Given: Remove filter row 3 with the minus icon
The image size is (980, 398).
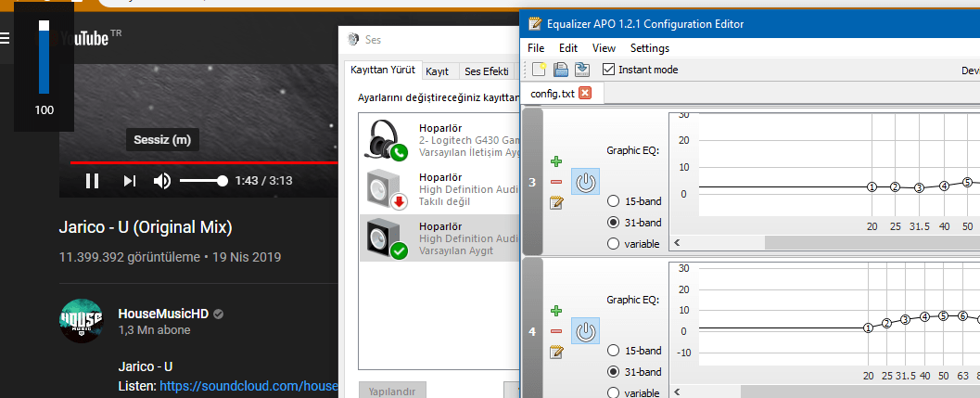Looking at the screenshot, I should (x=556, y=182).
